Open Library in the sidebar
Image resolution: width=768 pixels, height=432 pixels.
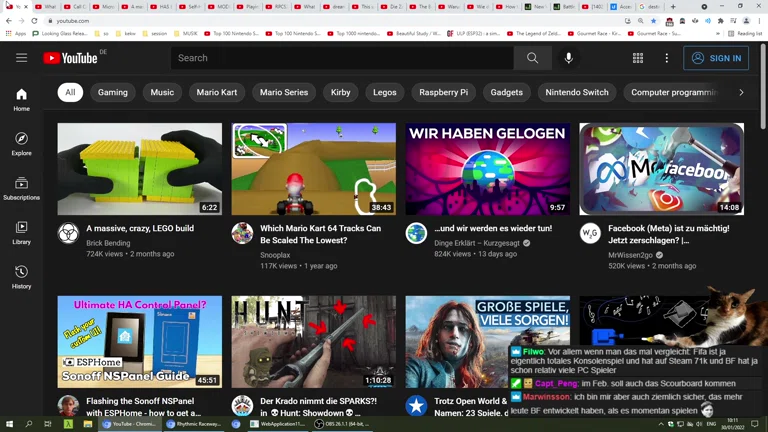tap(21, 233)
